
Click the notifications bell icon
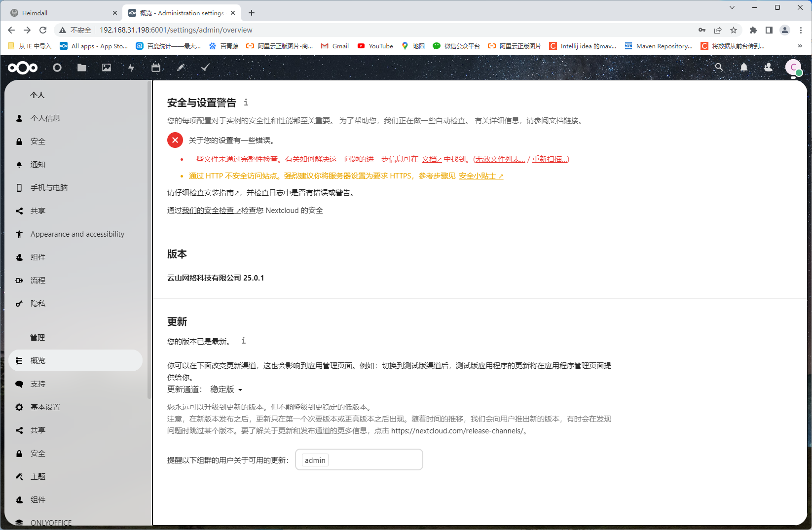[743, 68]
